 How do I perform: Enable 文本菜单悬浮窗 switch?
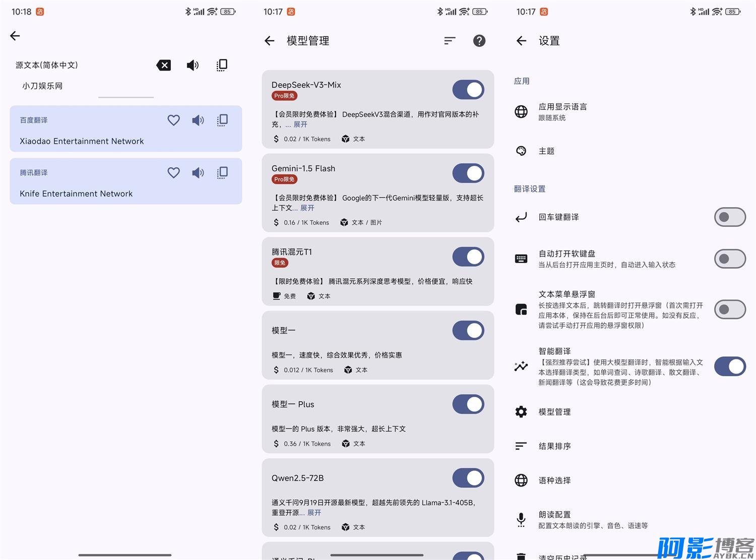point(730,309)
